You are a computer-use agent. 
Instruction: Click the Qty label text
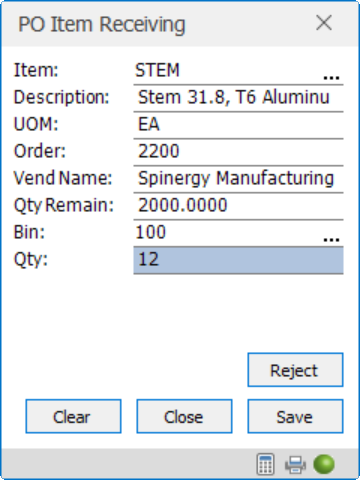tap(31, 260)
